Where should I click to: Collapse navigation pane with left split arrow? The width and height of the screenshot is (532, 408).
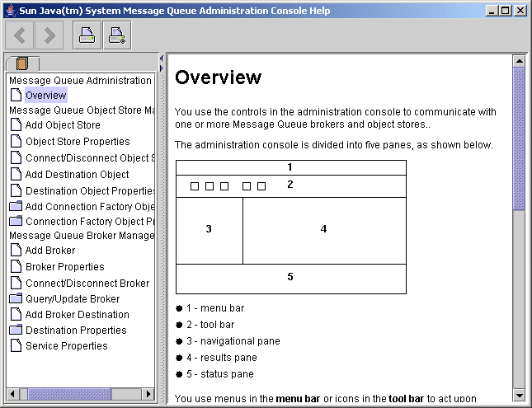click(x=162, y=59)
